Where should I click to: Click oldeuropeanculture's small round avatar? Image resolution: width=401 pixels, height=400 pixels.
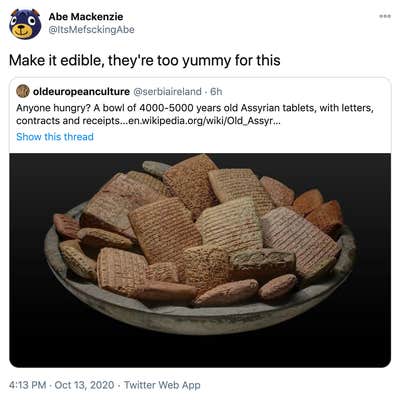pos(23,91)
